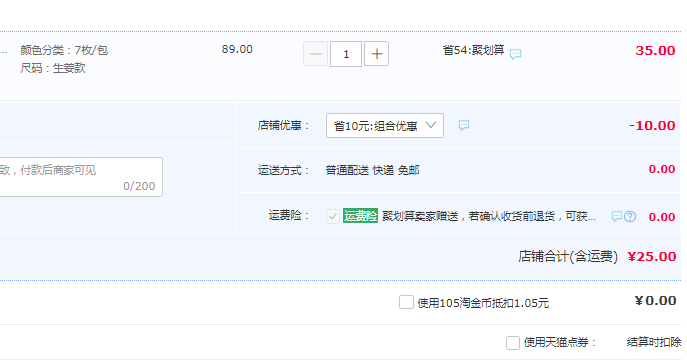The height and width of the screenshot is (361, 687).
Task: Open comment icon next to 省54:聚划算
Action: coord(515,54)
